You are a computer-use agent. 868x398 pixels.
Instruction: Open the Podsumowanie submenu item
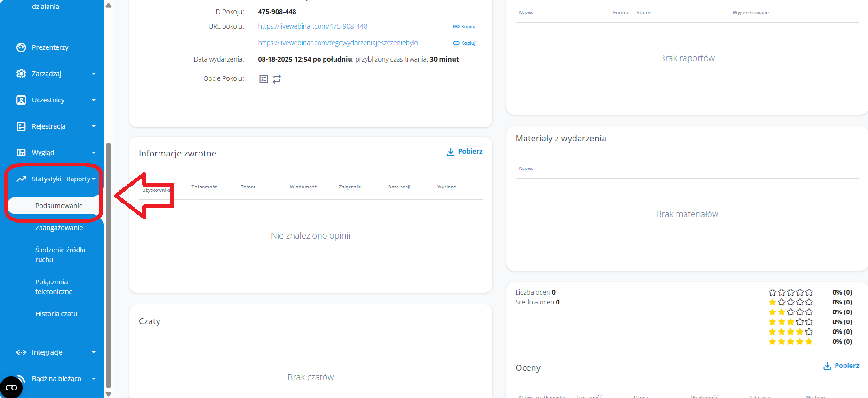tap(59, 206)
